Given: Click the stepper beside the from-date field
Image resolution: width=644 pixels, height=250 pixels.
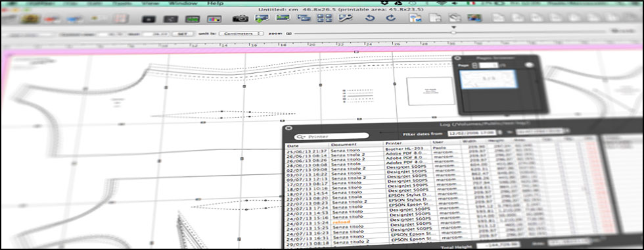Looking at the screenshot, I should 500,132.
